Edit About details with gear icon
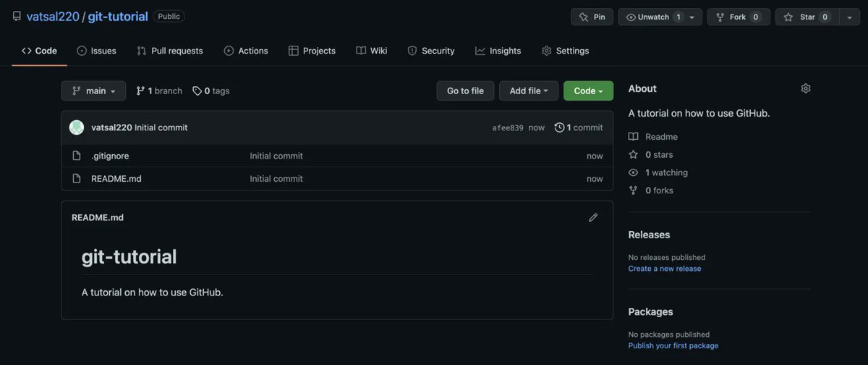868x365 pixels. 806,88
